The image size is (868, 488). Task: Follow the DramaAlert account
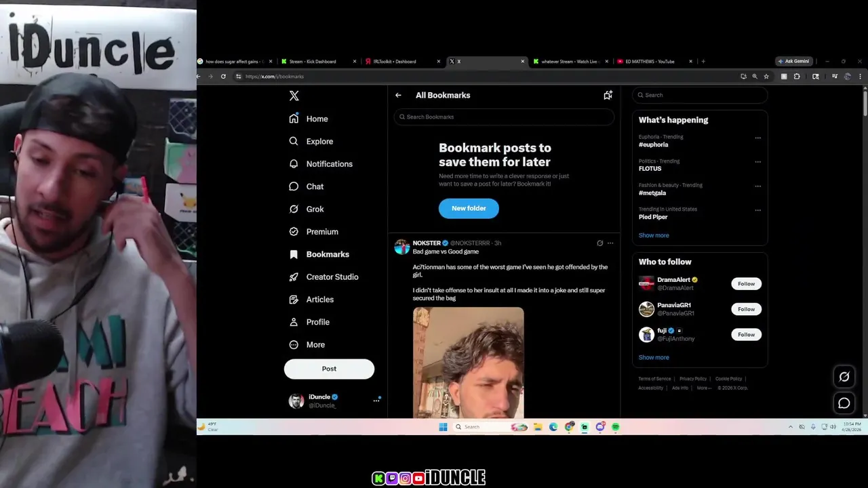coord(746,284)
